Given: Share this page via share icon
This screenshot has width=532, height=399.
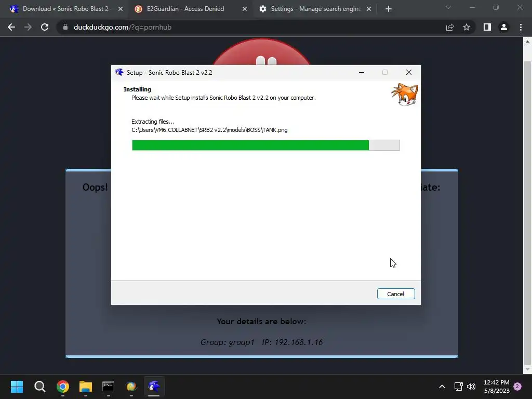Looking at the screenshot, I should [450, 27].
